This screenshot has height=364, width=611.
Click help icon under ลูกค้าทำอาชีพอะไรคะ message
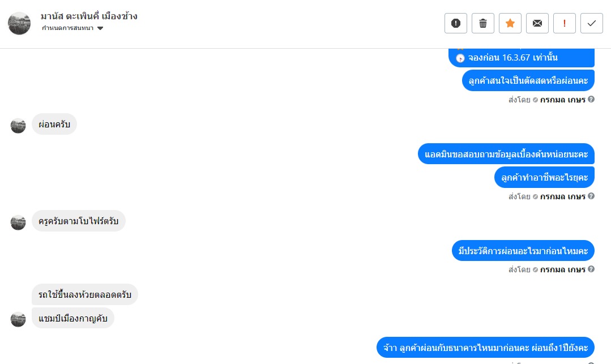(591, 196)
